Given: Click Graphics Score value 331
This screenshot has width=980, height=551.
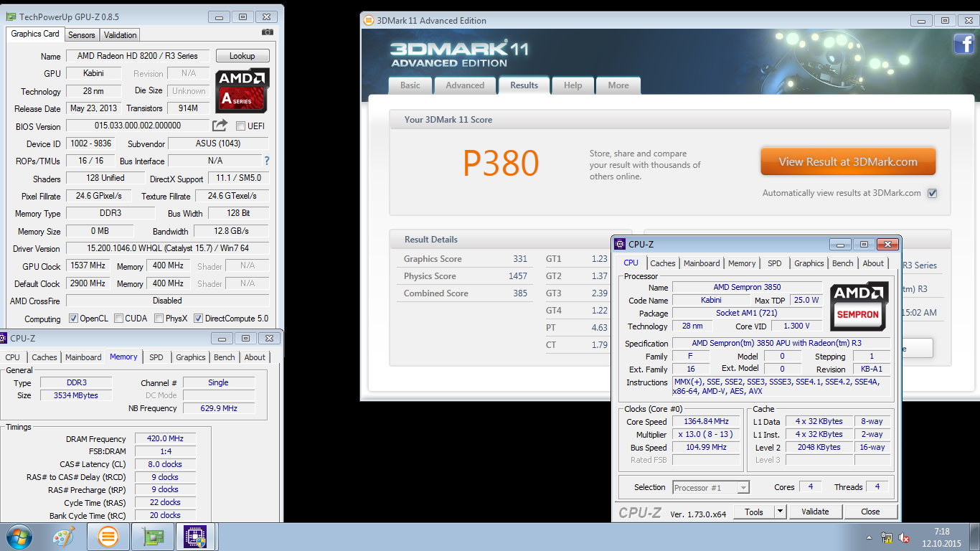Looking at the screenshot, I should (x=520, y=259).
